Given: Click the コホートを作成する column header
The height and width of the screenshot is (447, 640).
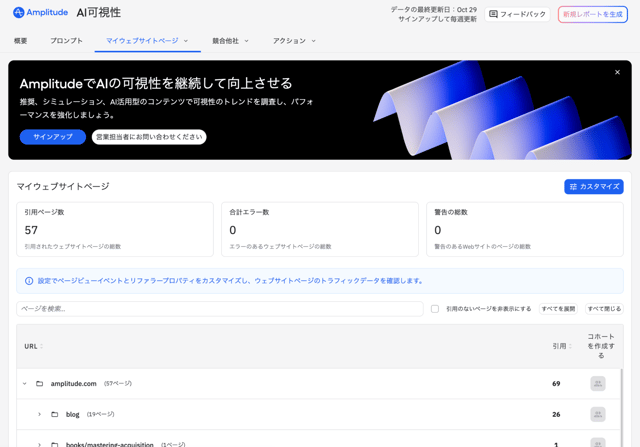Looking at the screenshot, I should coord(601,346).
